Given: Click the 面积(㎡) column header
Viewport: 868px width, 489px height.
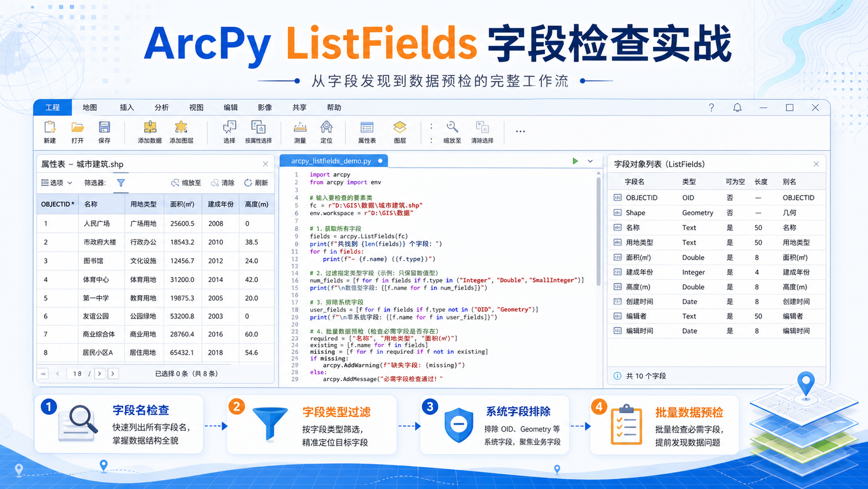Looking at the screenshot, I should coord(182,204).
